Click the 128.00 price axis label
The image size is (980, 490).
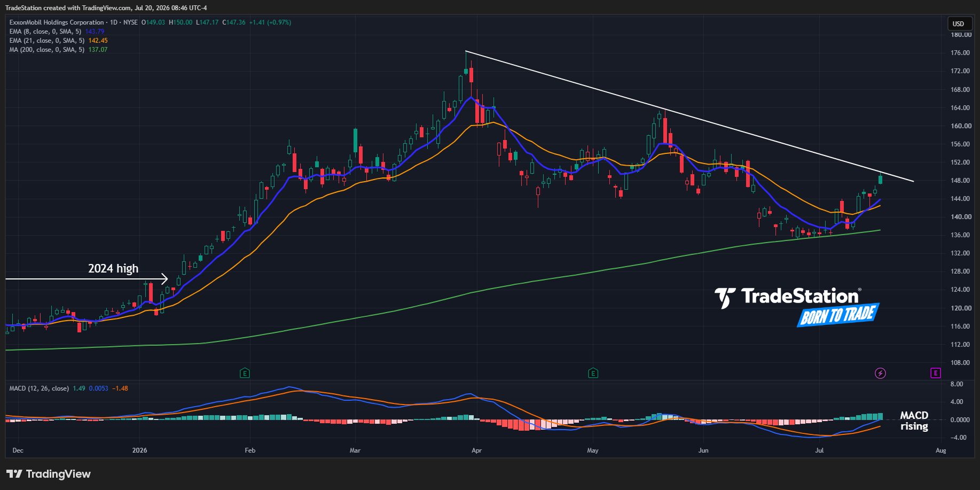pyautogui.click(x=961, y=271)
